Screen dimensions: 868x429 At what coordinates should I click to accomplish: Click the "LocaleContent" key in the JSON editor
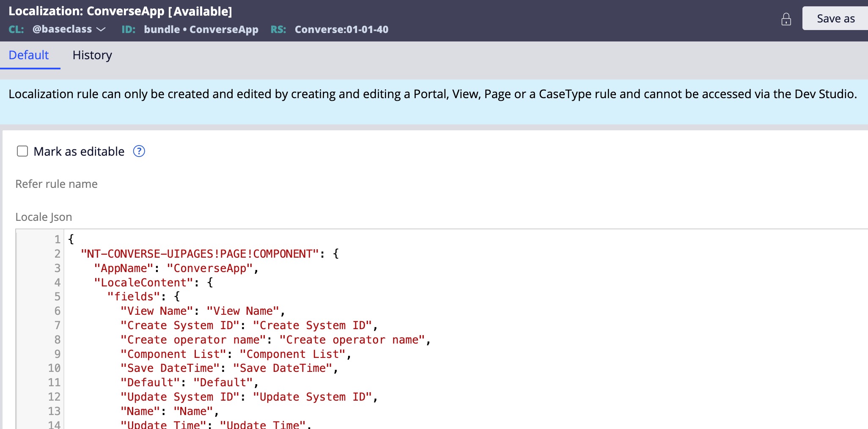[143, 283]
